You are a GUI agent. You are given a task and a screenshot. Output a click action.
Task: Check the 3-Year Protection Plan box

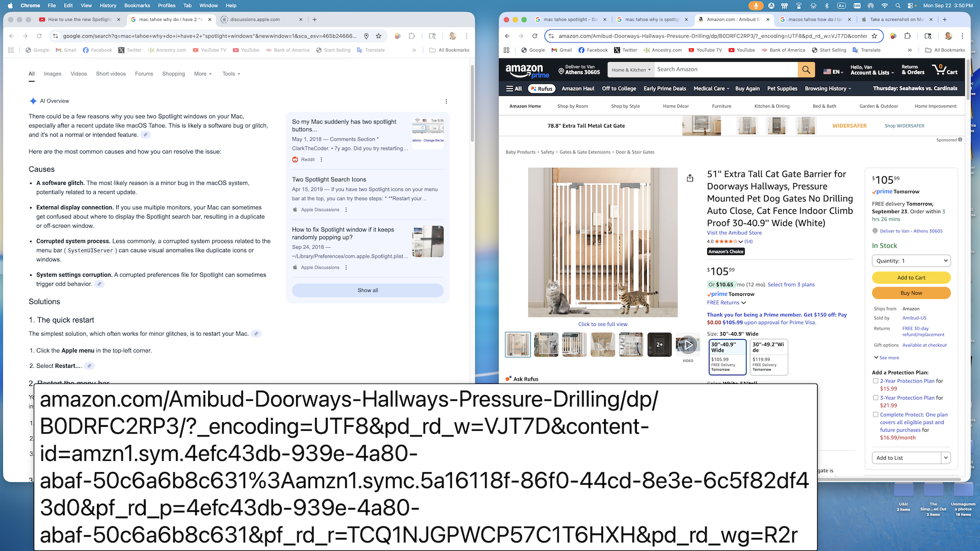876,398
